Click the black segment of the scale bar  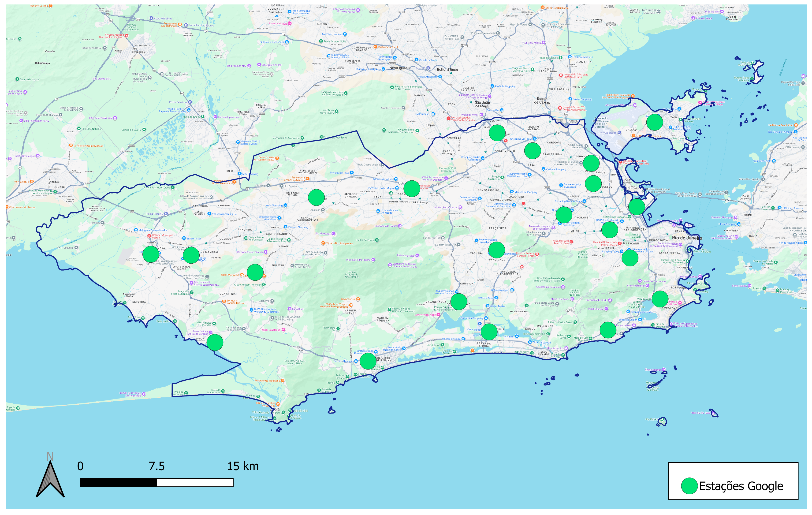118,483
